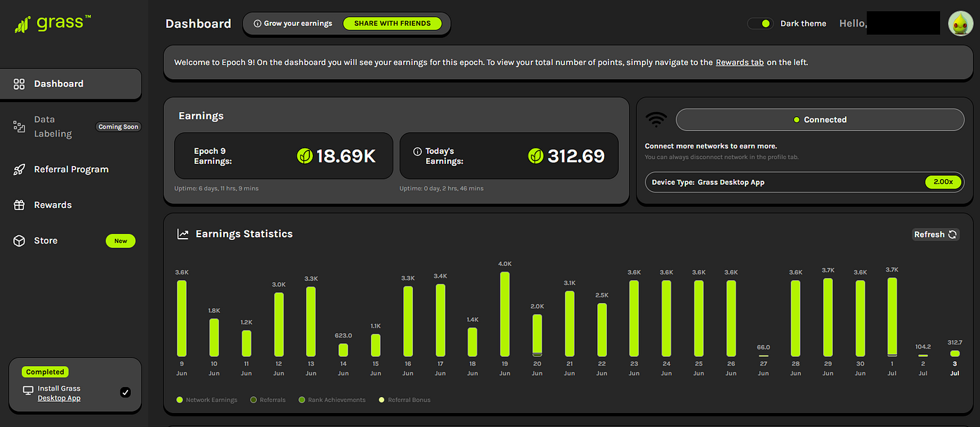Select the 27 Jun bar labeled 66.0
This screenshot has width=980, height=427.
(763, 356)
